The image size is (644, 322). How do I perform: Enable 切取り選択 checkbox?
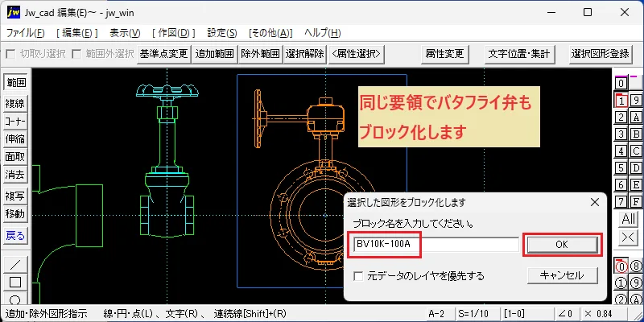11,54
